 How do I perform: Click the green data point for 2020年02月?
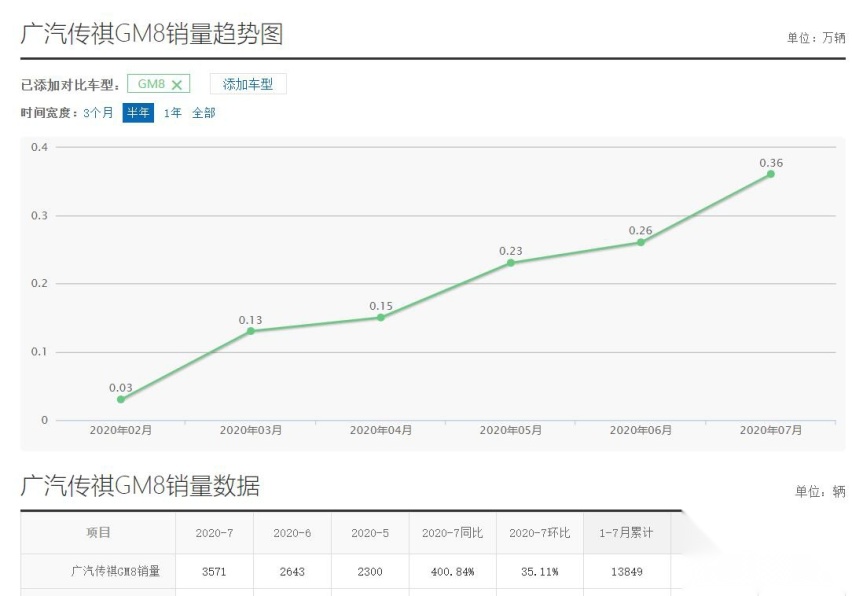click(121, 399)
